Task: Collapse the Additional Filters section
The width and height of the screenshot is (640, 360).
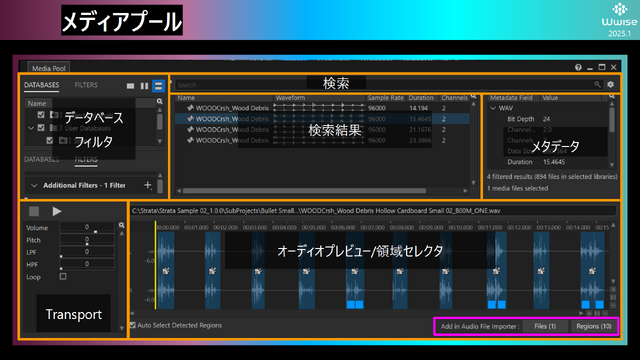Action: pyautogui.click(x=34, y=185)
